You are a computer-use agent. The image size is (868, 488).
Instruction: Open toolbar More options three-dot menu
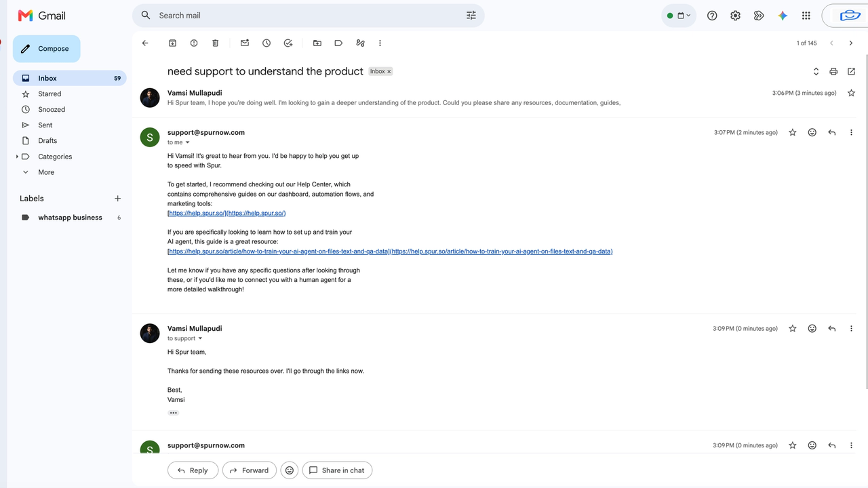[380, 43]
